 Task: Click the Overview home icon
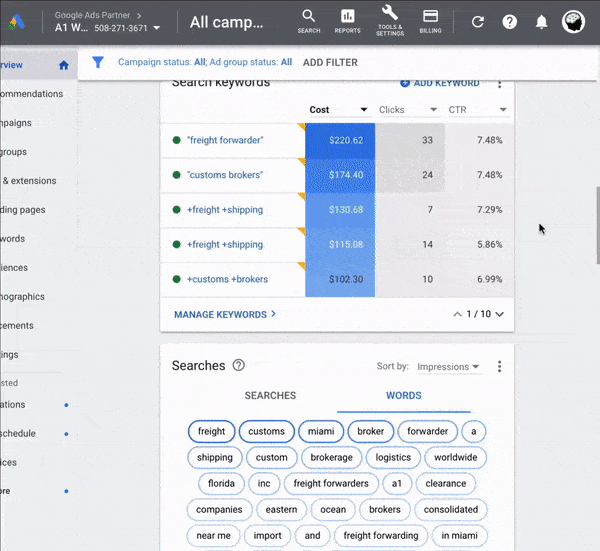[64, 65]
